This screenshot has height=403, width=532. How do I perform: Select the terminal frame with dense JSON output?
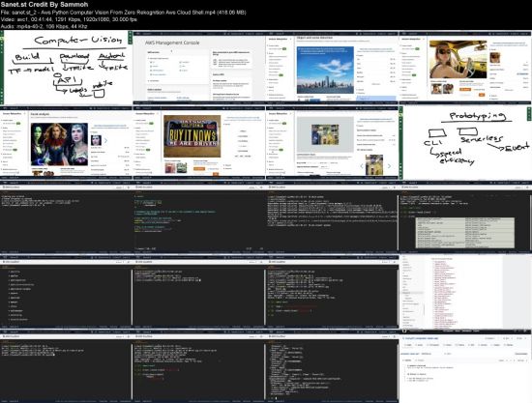pos(333,366)
